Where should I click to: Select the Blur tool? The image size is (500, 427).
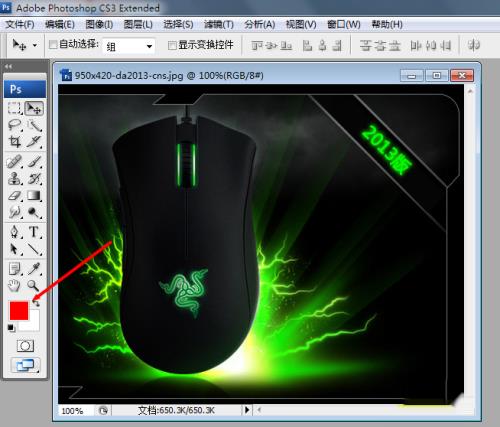tap(14, 212)
